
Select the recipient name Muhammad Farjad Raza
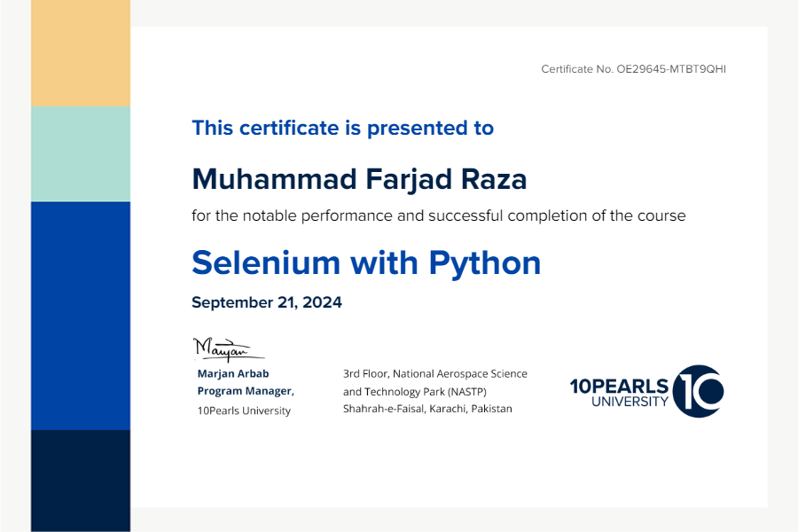[x=359, y=179]
